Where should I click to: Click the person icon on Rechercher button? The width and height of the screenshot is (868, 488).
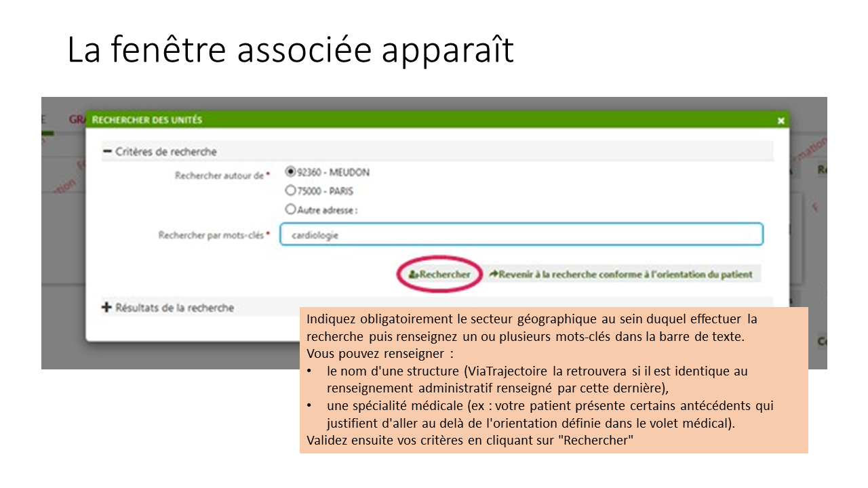click(412, 274)
